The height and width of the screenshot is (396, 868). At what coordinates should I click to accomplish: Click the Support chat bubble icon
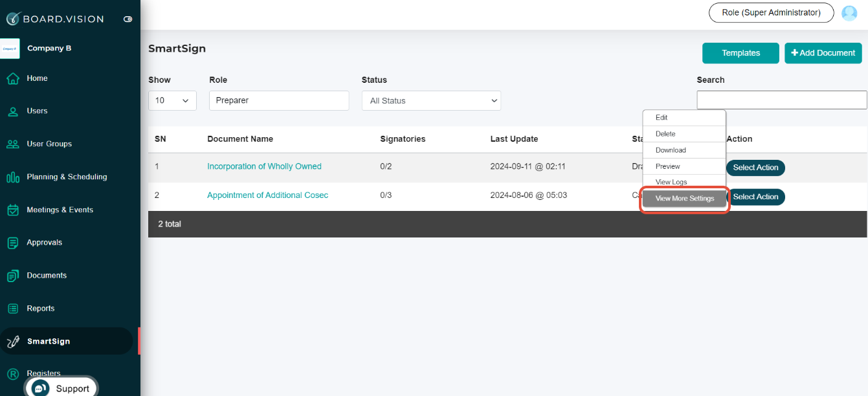(40, 389)
